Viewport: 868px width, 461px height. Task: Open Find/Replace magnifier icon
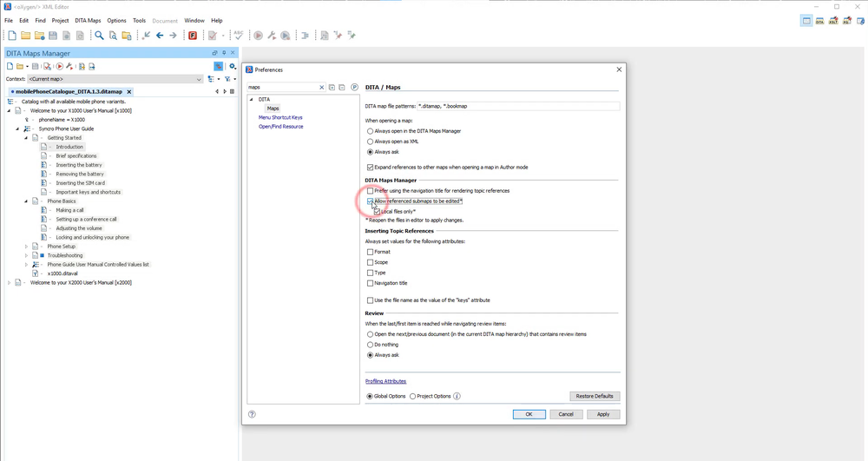[99, 36]
